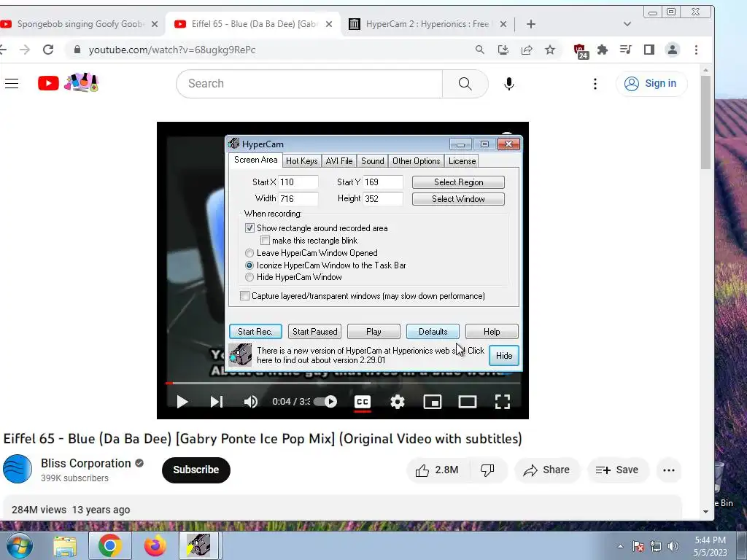747x560 pixels.
Task: Open the YouTube hamburger guide menu
Action: 12,84
